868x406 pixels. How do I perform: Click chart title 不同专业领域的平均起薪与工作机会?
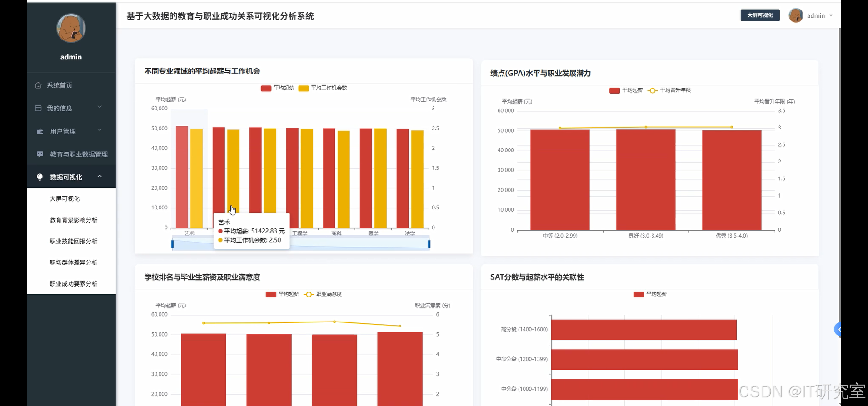click(202, 71)
